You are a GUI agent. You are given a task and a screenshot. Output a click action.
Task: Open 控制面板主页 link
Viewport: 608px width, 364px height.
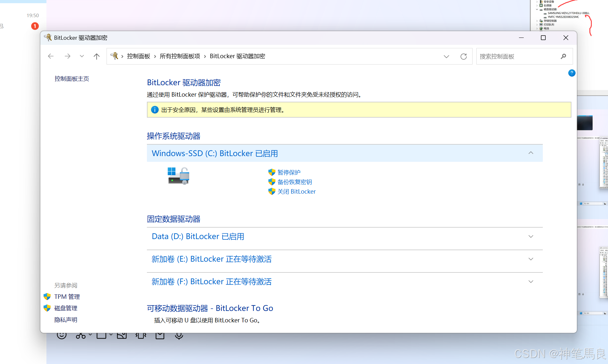(72, 79)
